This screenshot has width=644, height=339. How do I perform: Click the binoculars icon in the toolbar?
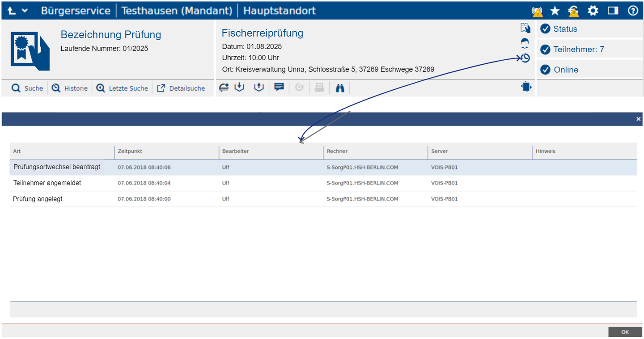340,88
